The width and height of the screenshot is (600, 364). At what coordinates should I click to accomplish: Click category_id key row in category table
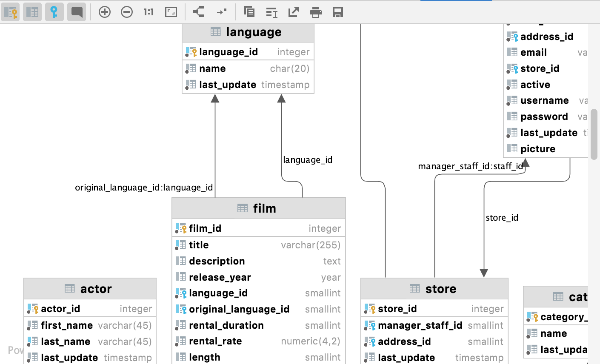click(556, 317)
